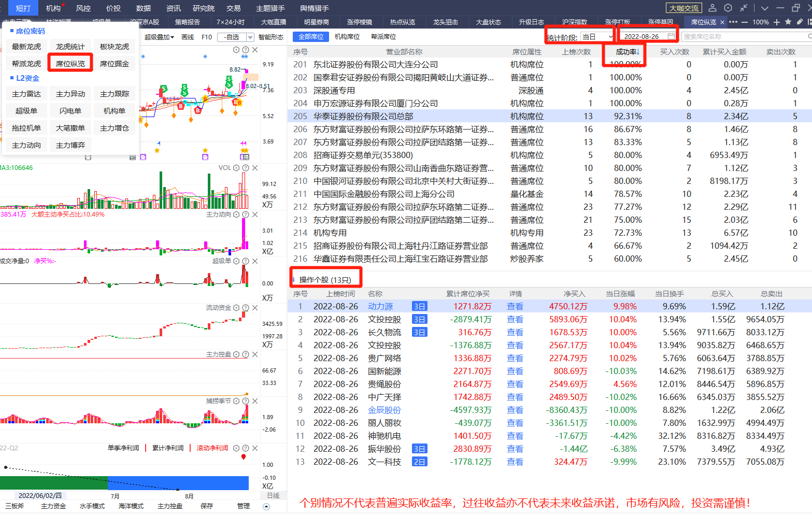Click 查看 link for 贵广网络 row
This screenshot has width=812, height=515.
point(515,358)
